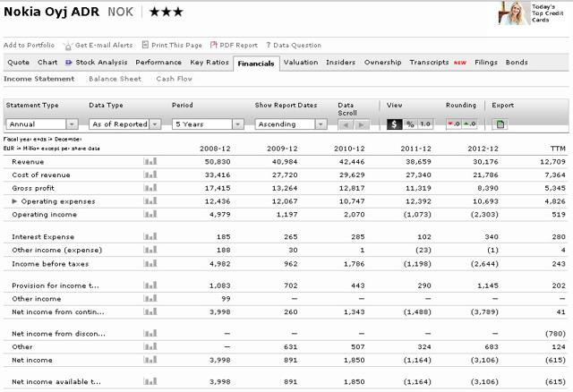Click the TTM column header
Image resolution: width=573 pixels, height=392 pixels.
pyautogui.click(x=558, y=149)
